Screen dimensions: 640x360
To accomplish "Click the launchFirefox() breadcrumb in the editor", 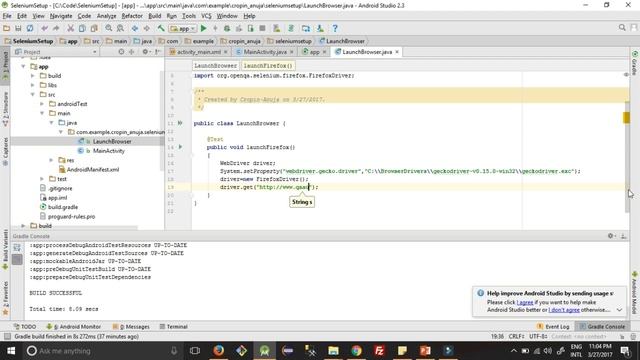I will click(268, 66).
